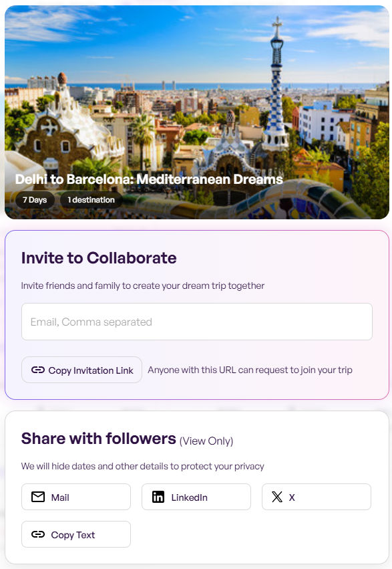The height and width of the screenshot is (569, 392).
Task: Click the View Only label
Action: (206, 441)
